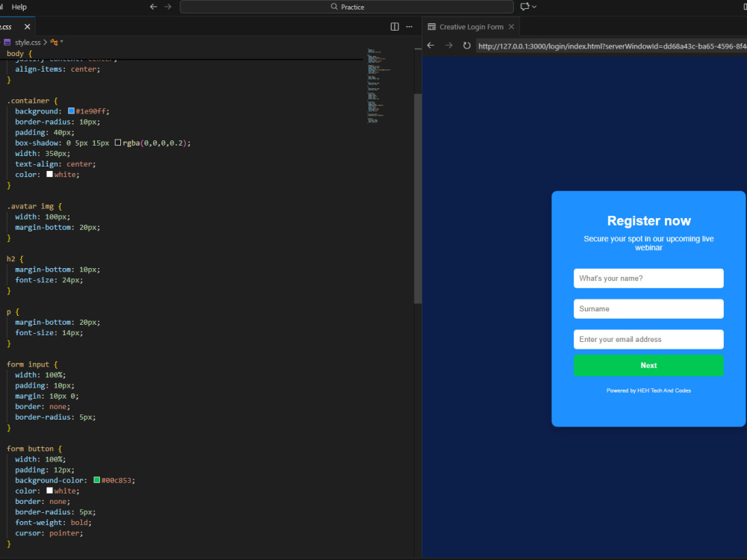Open the white color swatch in .container
The height and width of the screenshot is (560, 747).
pos(49,174)
